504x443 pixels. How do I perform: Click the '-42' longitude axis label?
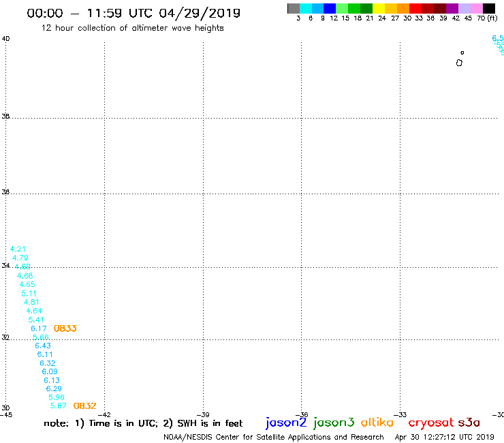pos(104,415)
